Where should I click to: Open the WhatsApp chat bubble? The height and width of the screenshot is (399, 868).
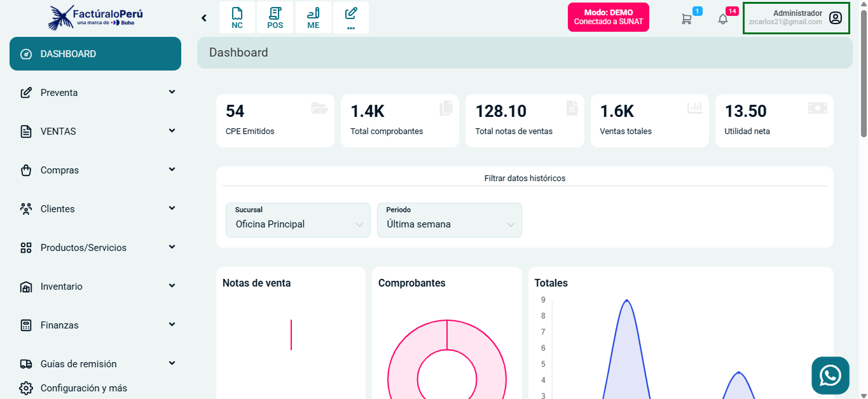point(830,375)
